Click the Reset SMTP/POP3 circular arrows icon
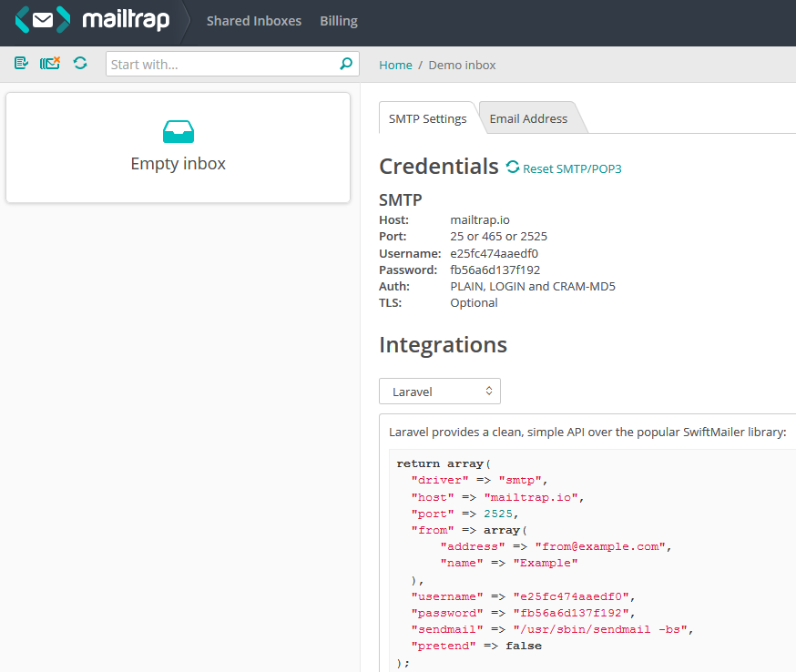Screen dimensions: 796x672 (x=513, y=168)
